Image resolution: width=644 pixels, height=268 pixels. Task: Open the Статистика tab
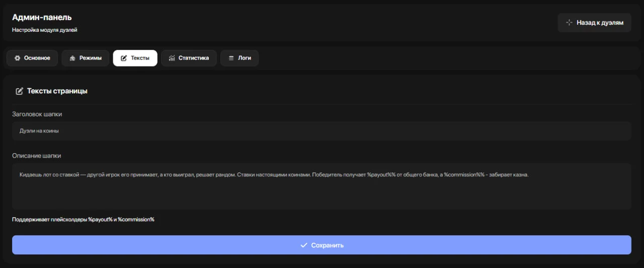click(x=189, y=58)
